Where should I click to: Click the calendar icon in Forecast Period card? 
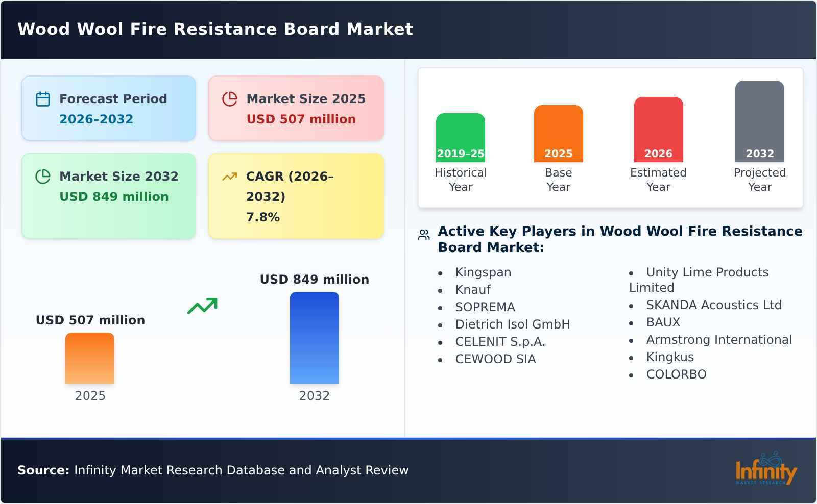point(42,98)
